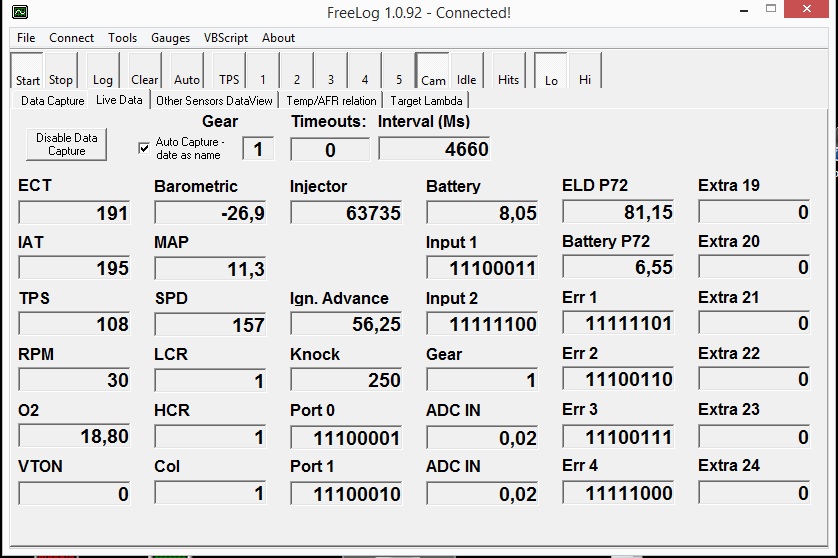Open the VBScript menu
838x558 pixels.
226,38
